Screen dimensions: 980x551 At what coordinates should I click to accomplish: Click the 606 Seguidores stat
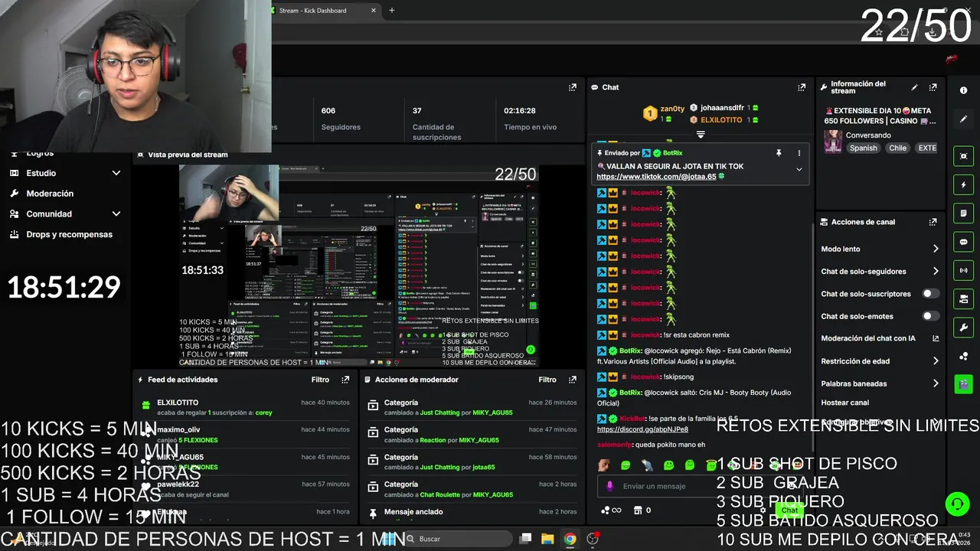pyautogui.click(x=340, y=118)
